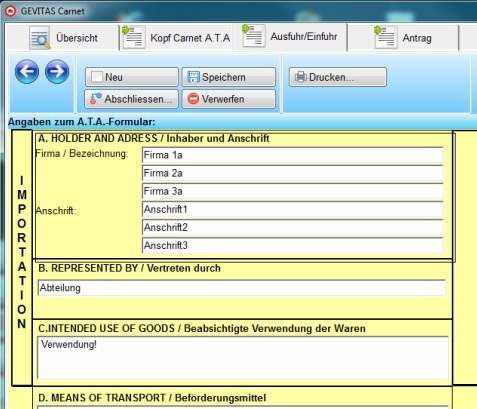Click the GEVITAS Carnet app icon in title bar
This screenshot has width=477, height=409.
(11, 11)
